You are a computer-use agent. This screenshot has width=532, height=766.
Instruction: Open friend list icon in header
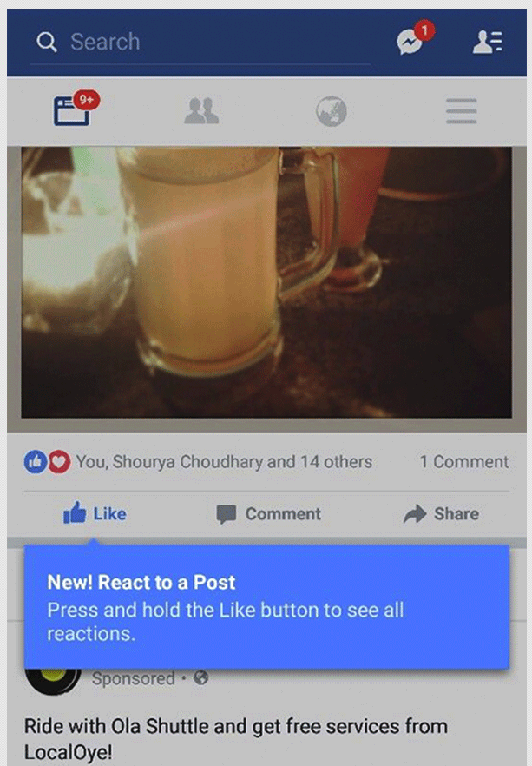(487, 42)
